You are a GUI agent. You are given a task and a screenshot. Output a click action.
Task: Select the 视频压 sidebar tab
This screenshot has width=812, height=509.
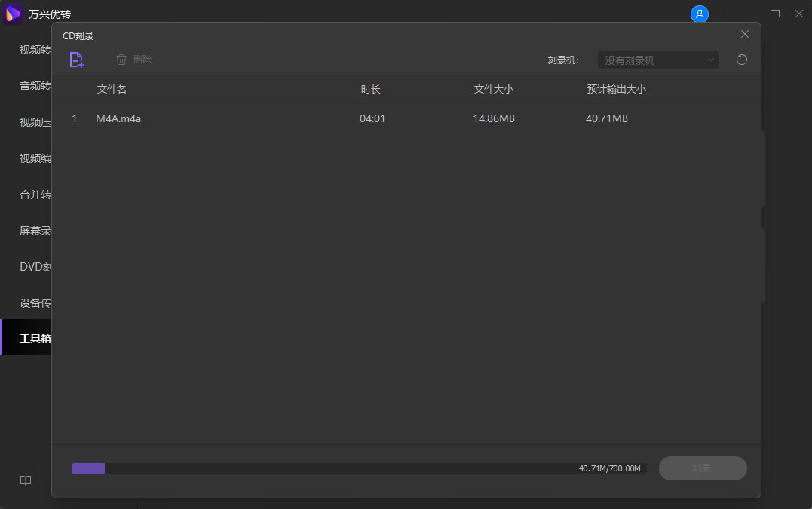coord(26,122)
